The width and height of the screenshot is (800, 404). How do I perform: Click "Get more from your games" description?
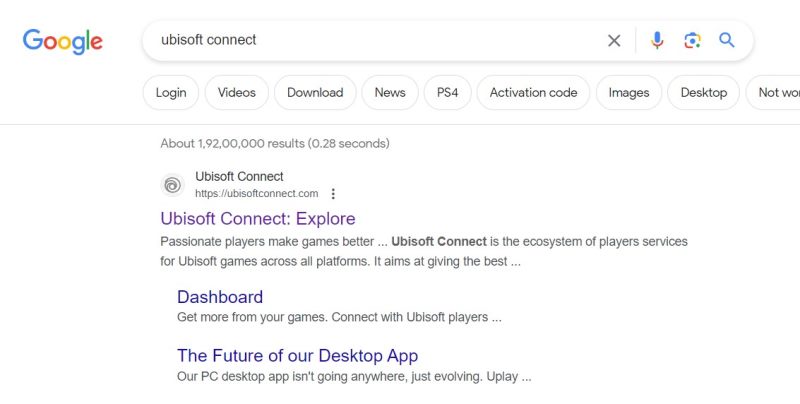click(x=339, y=317)
